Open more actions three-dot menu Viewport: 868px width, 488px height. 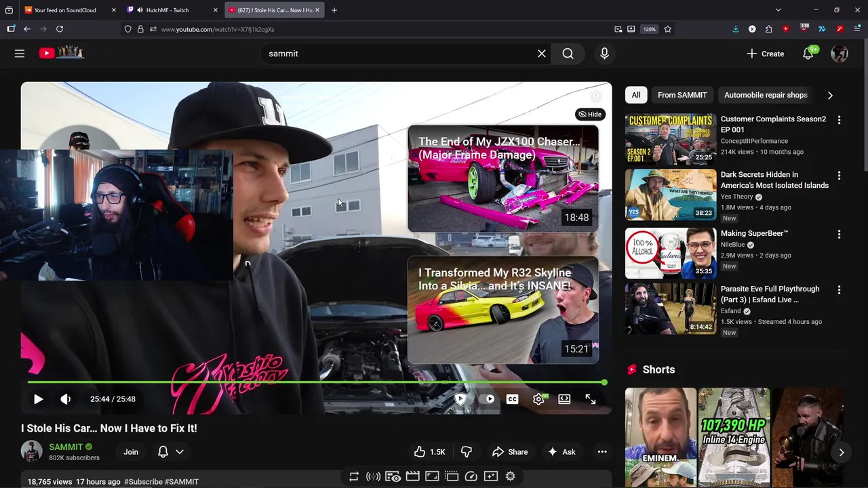[x=601, y=452]
